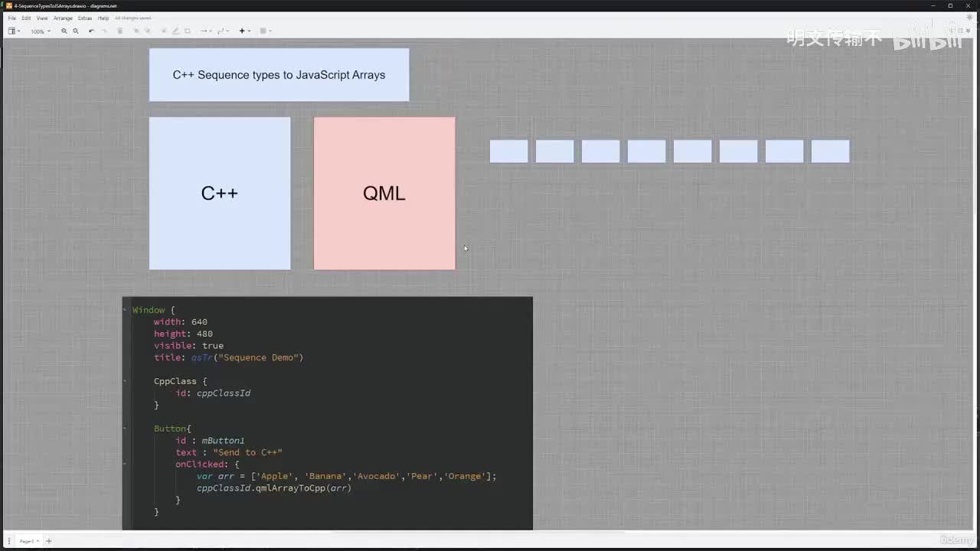The width and height of the screenshot is (980, 551).
Task: Click the "Send to C++" text in code
Action: coord(247,452)
